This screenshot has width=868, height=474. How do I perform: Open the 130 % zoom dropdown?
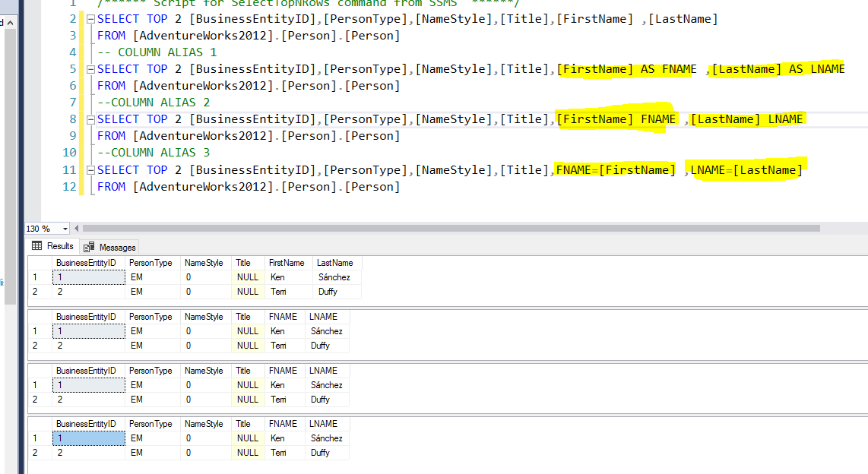pyautogui.click(x=65, y=229)
